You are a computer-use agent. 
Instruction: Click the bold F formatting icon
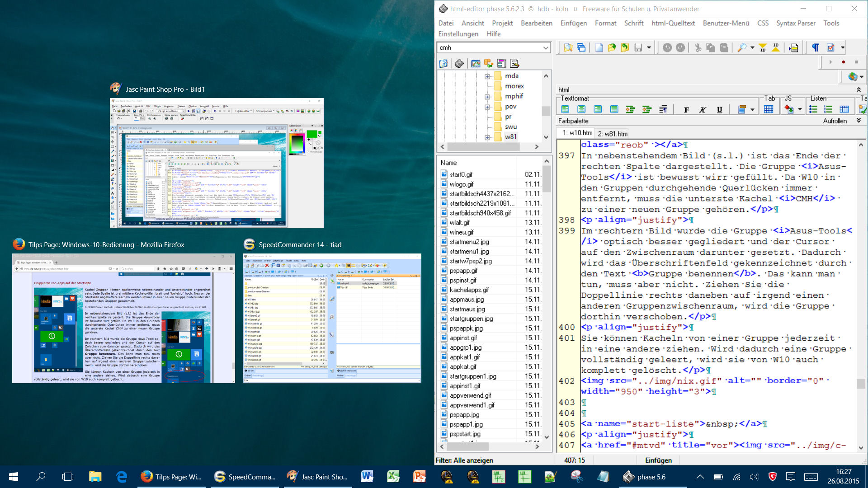tap(686, 109)
